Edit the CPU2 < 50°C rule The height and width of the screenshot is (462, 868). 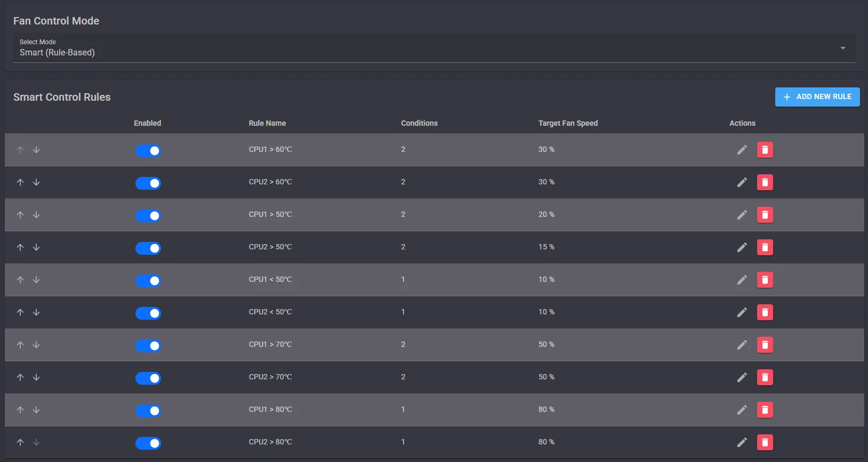click(742, 312)
